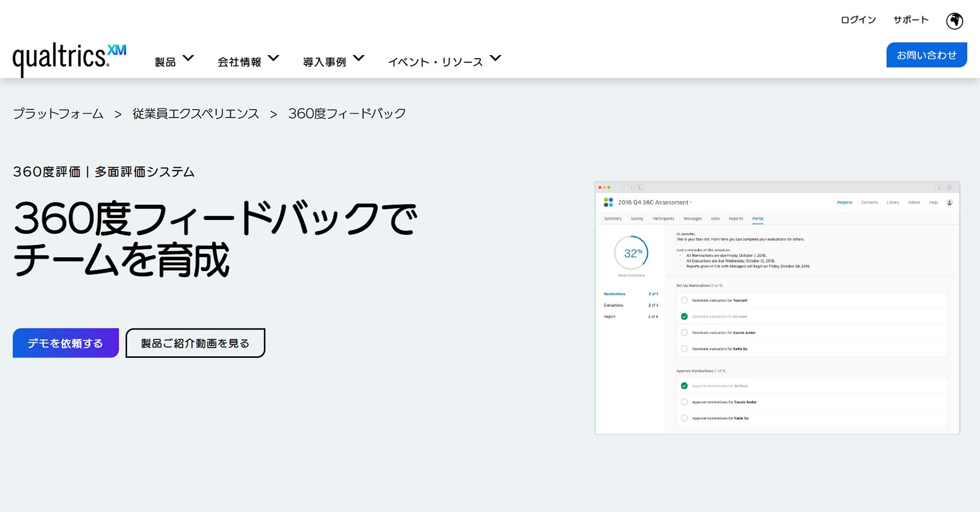Click the 360度フィードバックでチームを育成 heading

215,240
